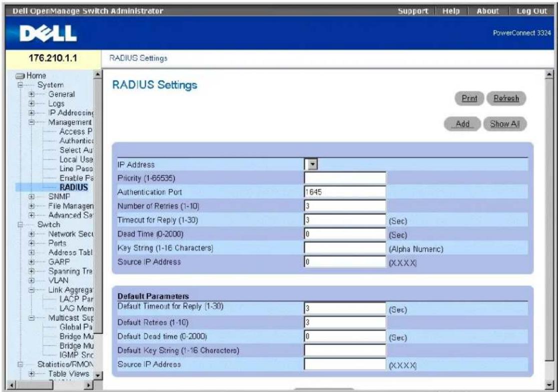Click the Refresh button
Viewport: 558px width, 392px height.
click(506, 98)
